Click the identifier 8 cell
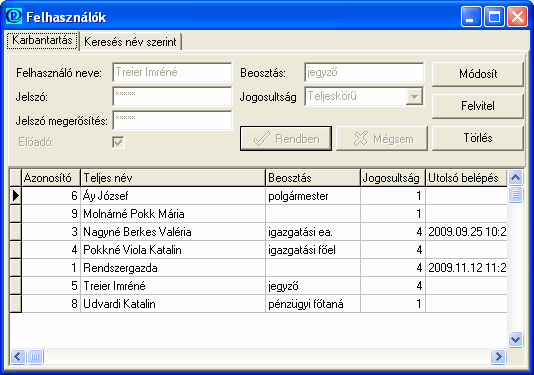534x375 pixels. (x=51, y=304)
